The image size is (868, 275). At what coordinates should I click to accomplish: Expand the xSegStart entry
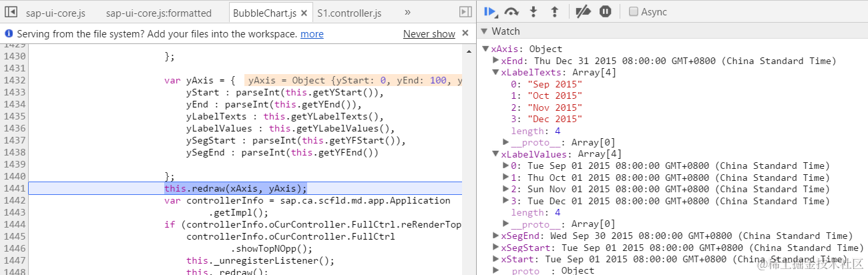(495, 248)
